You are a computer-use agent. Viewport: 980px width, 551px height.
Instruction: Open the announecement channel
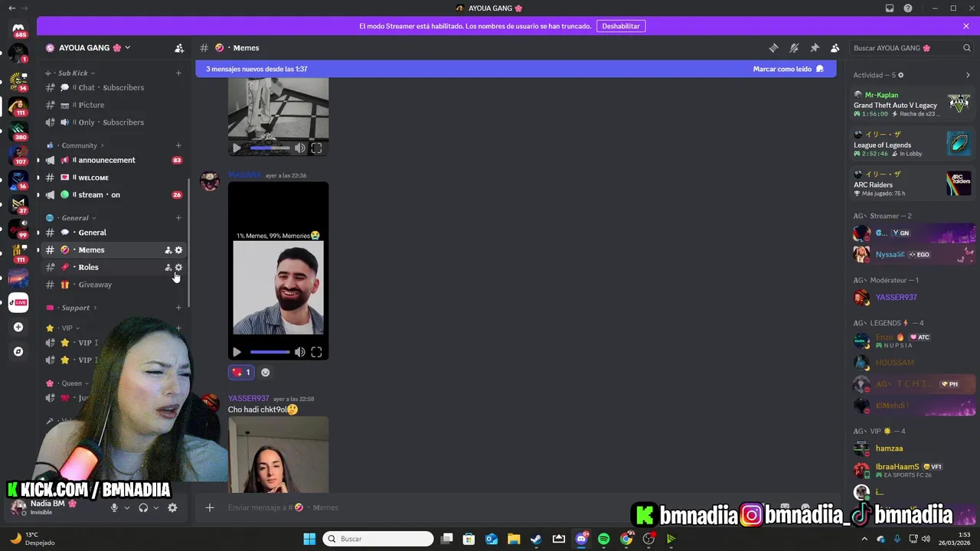tap(113, 160)
